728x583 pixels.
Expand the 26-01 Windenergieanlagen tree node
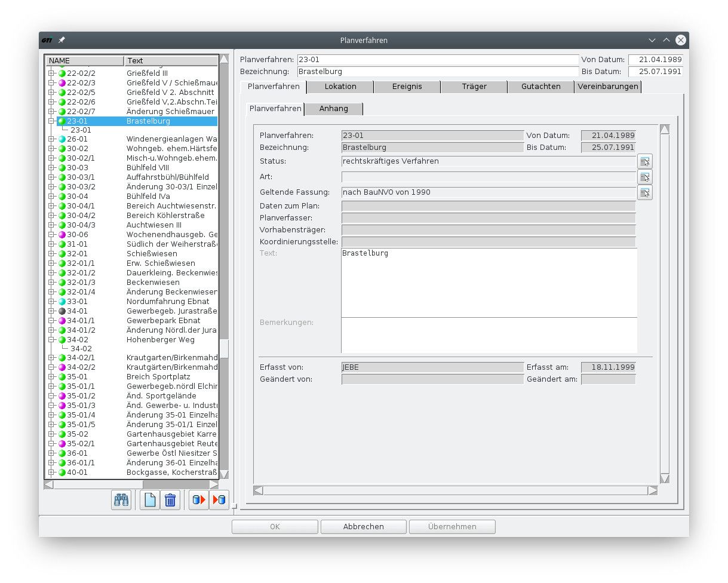pos(51,139)
